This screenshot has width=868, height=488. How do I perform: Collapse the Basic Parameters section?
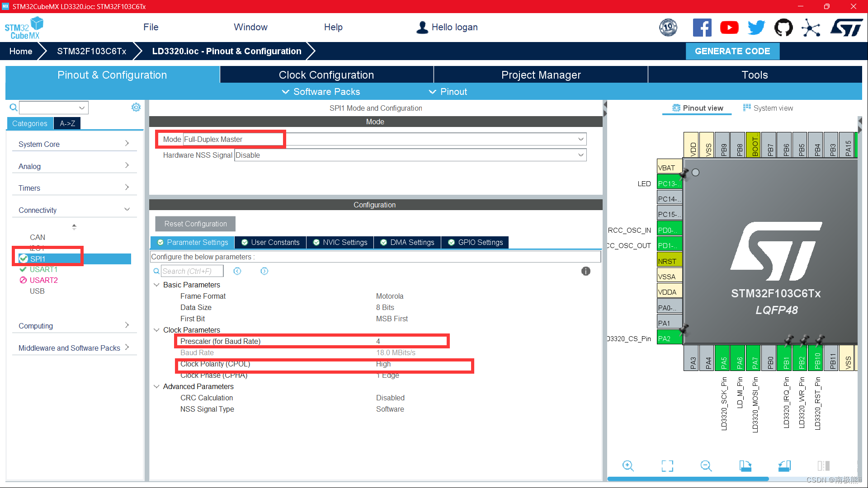coord(156,285)
